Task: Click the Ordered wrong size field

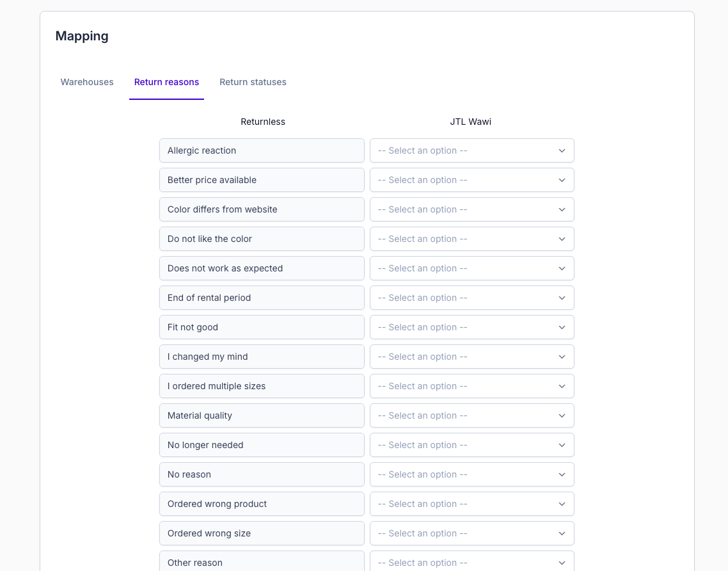Action: (x=262, y=533)
